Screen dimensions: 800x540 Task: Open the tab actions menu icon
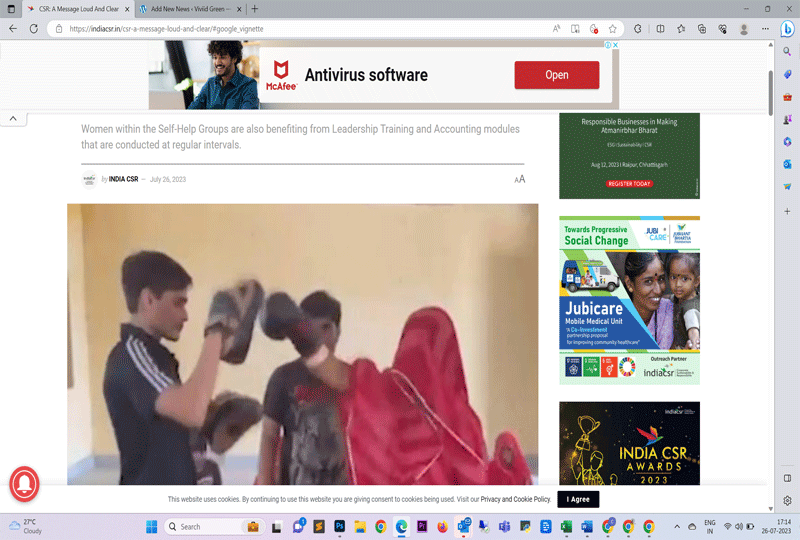(x=11, y=9)
